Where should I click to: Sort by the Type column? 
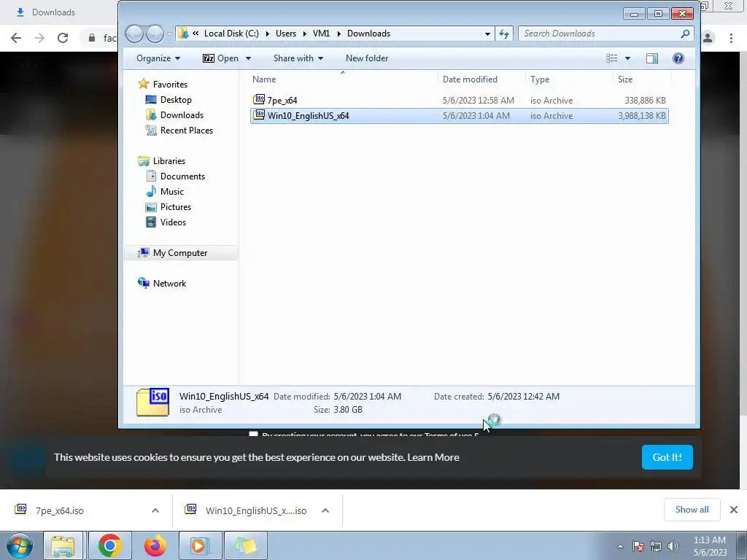point(540,79)
